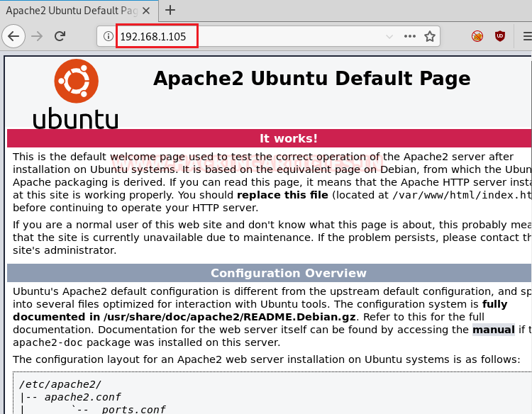Click the 'Apache2 Ubuntu Default Page' title
The height and width of the screenshot is (414, 532).
coord(311,78)
